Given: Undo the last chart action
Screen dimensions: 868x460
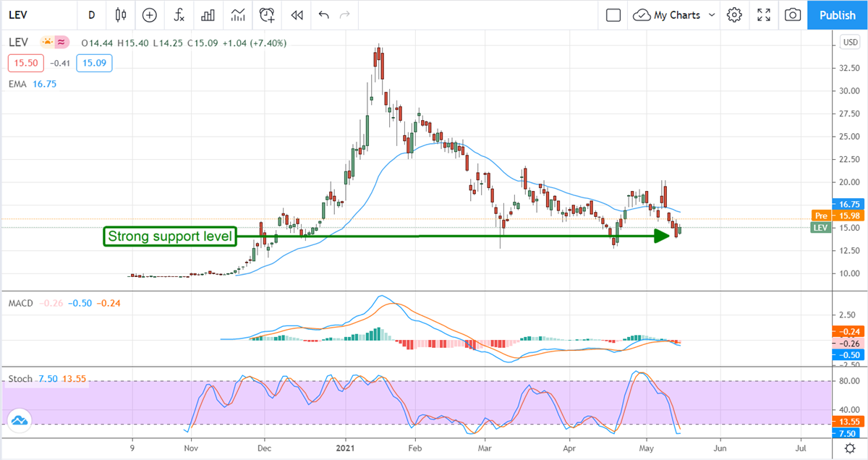Looking at the screenshot, I should (x=323, y=14).
